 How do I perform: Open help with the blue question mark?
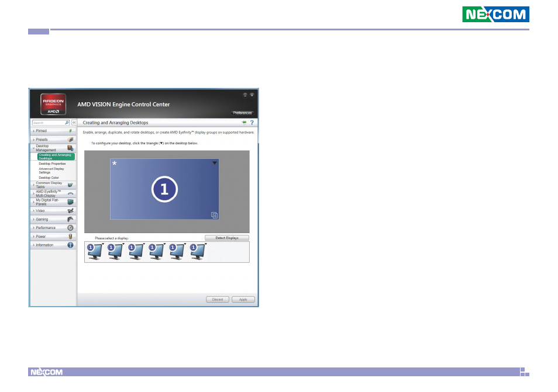[x=252, y=123]
